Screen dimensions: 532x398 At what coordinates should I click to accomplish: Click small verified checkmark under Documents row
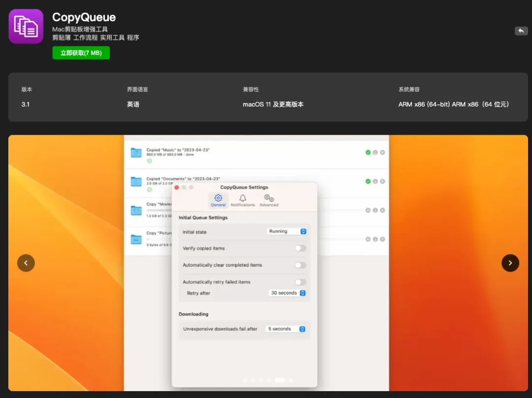pos(149,190)
